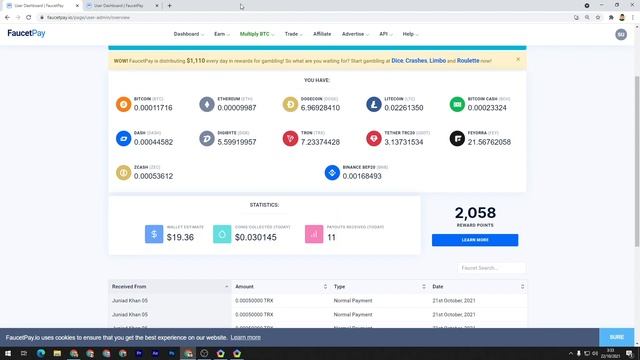The image size is (640, 360).
Task: Open the user avatar menu on FaucetPay
Action: click(x=621, y=34)
